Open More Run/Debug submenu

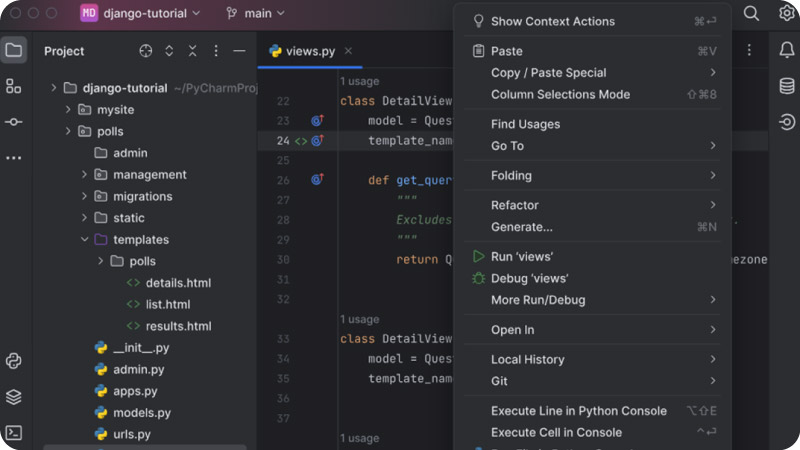pyautogui.click(x=592, y=300)
